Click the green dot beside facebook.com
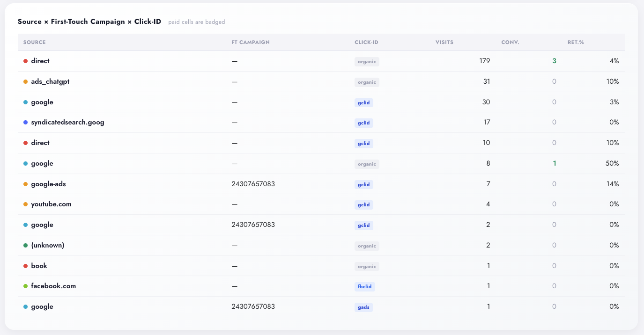The height and width of the screenshot is (335, 644). 25,286
